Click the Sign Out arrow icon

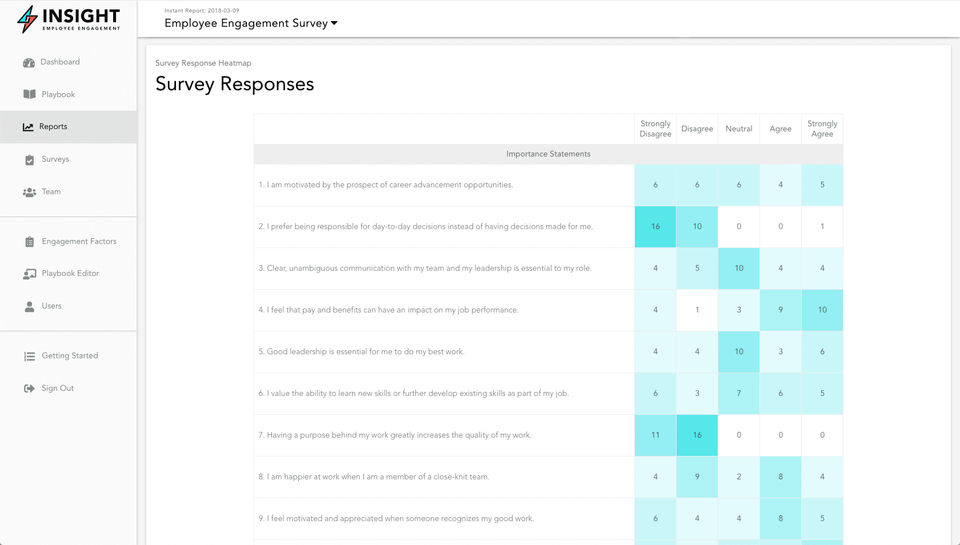(x=29, y=388)
